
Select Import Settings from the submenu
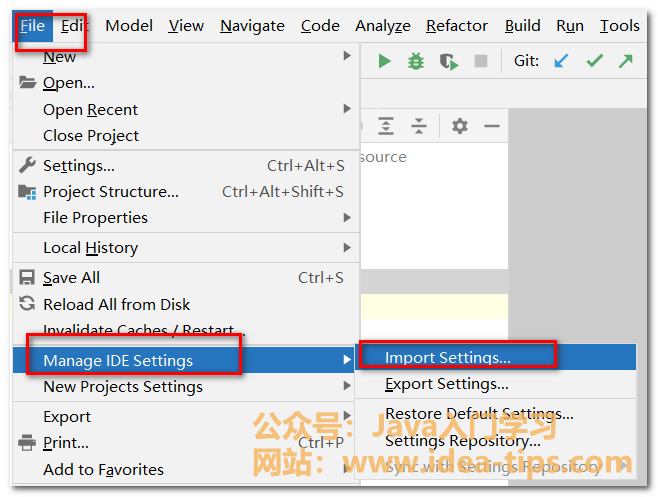(x=448, y=357)
